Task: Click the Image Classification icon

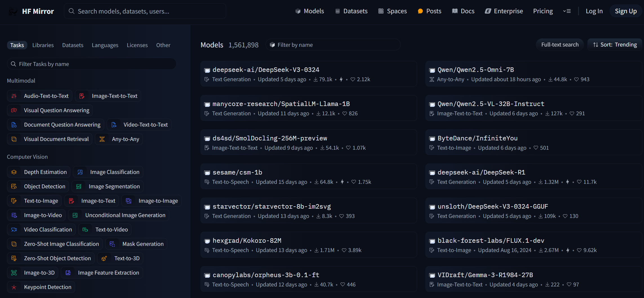Action: pyautogui.click(x=80, y=172)
